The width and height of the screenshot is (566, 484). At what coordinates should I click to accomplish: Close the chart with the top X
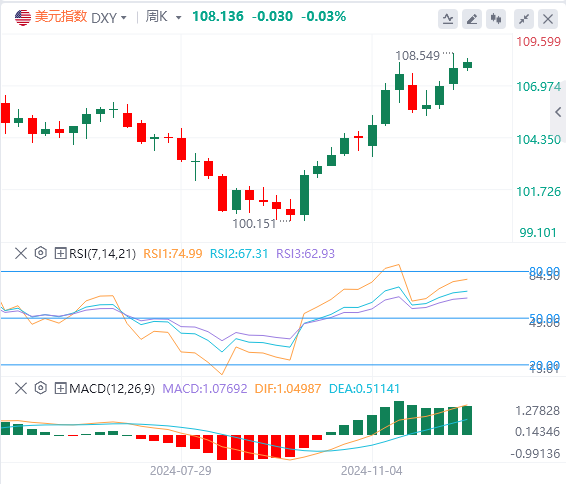548,19
